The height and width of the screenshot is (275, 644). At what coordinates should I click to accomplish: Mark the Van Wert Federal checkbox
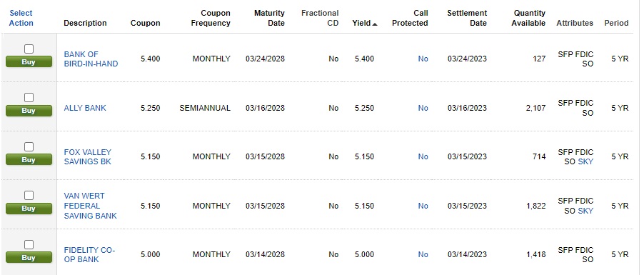29,196
